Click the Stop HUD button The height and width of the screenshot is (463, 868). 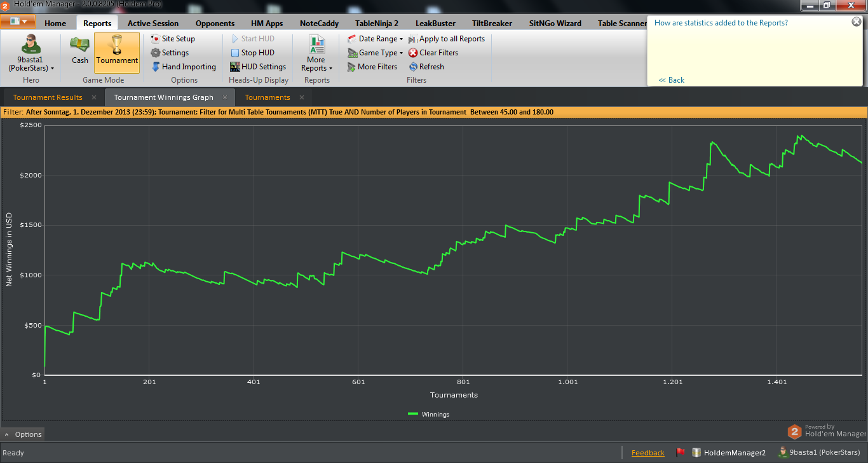point(252,53)
